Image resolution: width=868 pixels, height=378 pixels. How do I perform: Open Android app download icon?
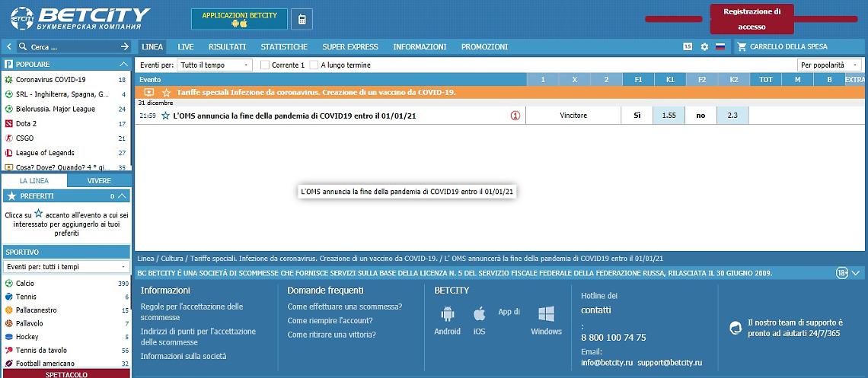(x=447, y=314)
